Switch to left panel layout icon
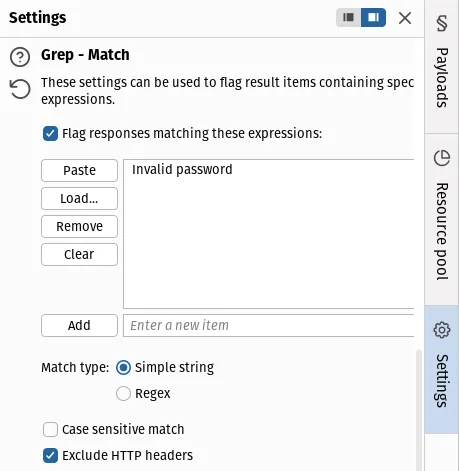 (348, 17)
